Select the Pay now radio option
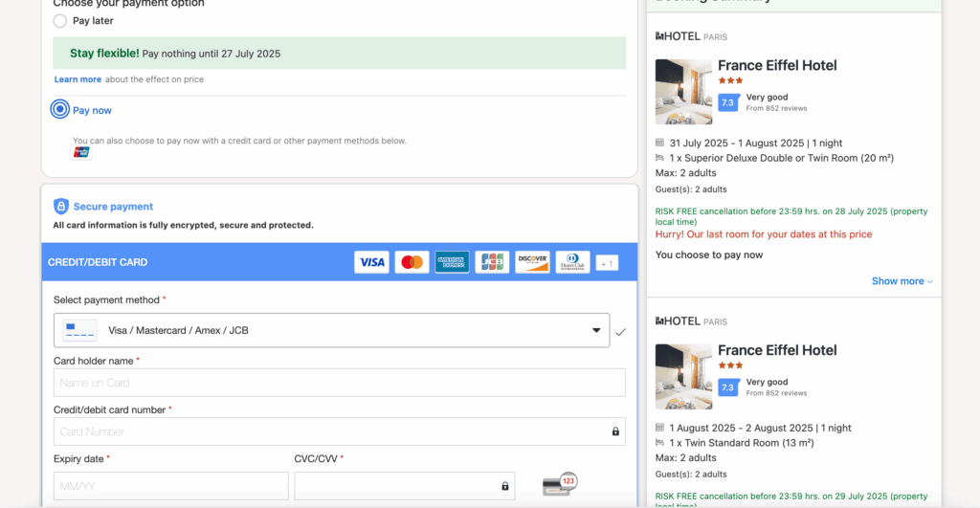The height and width of the screenshot is (508, 980). coord(60,110)
